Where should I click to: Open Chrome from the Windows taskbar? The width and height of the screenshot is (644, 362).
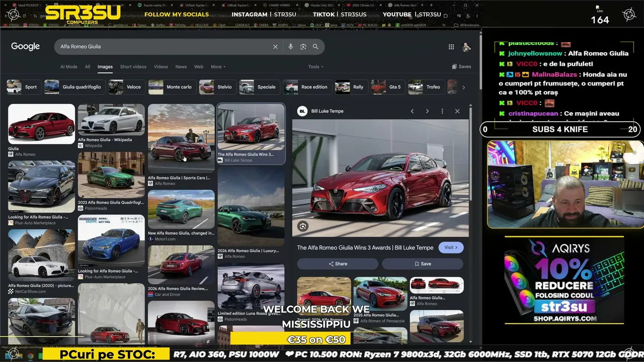pyautogui.click(x=30, y=355)
